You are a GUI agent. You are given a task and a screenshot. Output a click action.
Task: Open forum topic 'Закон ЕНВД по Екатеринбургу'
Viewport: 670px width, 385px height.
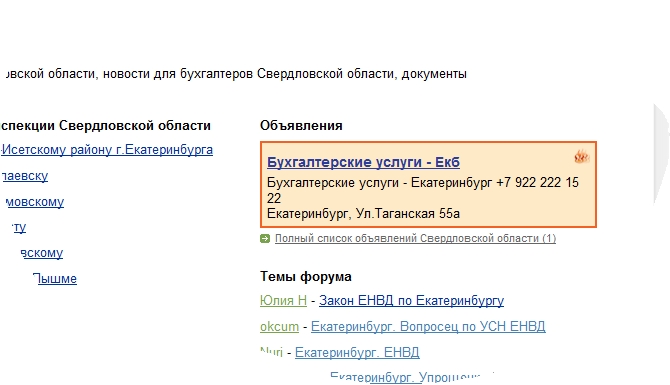[411, 301]
